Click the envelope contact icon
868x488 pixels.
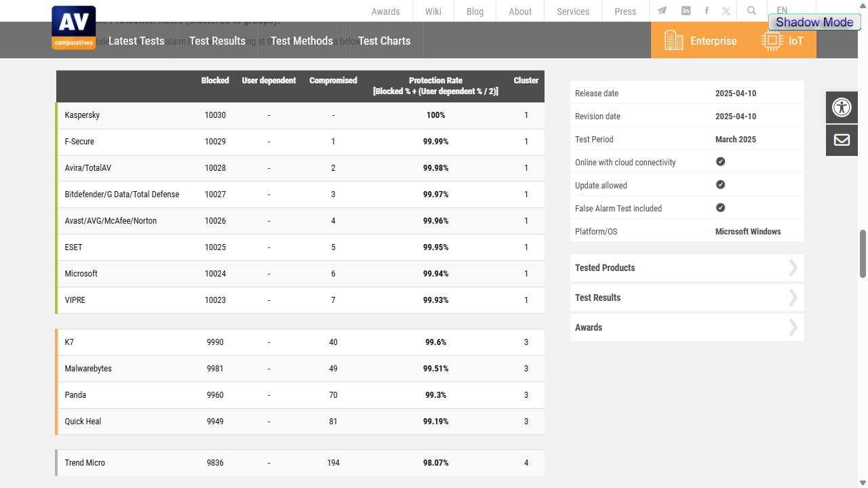point(842,140)
